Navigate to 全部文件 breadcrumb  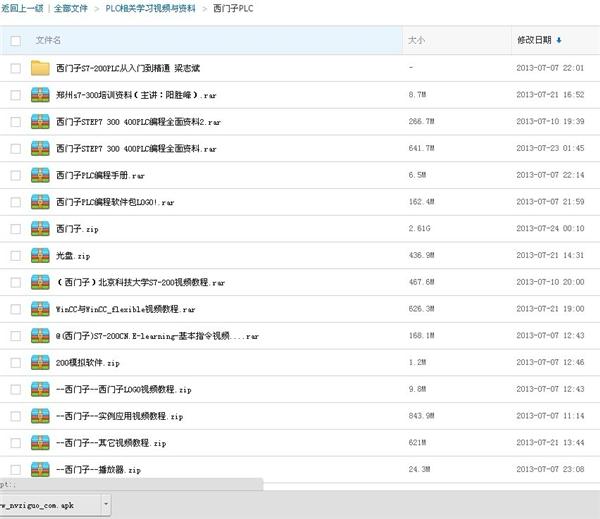[x=71, y=8]
